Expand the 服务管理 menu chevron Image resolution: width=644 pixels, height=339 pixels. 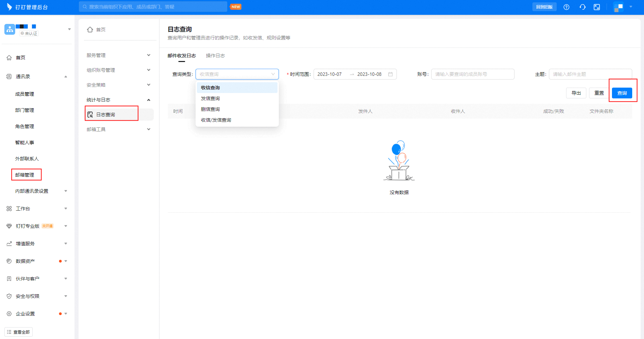click(x=149, y=55)
